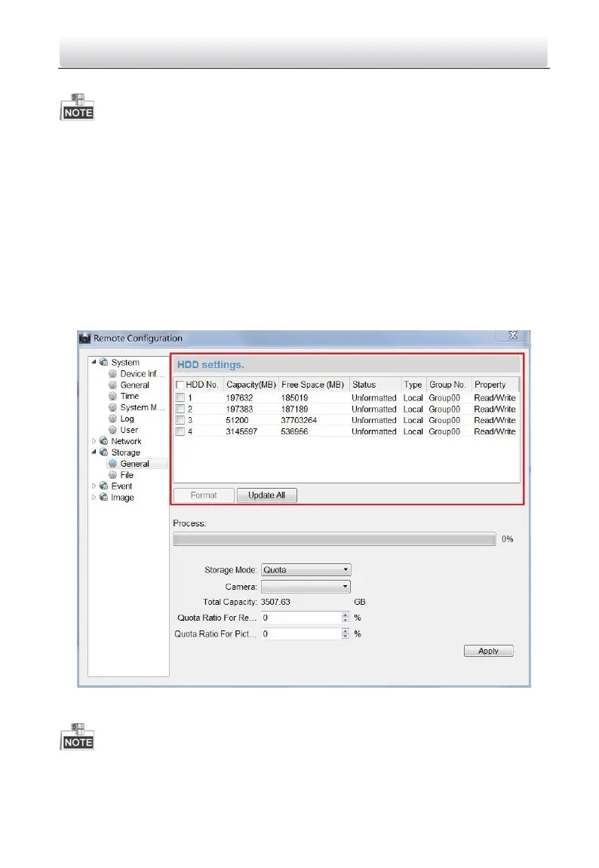The height and width of the screenshot is (868, 599).
Task: Click the Format button
Action: [x=204, y=495]
